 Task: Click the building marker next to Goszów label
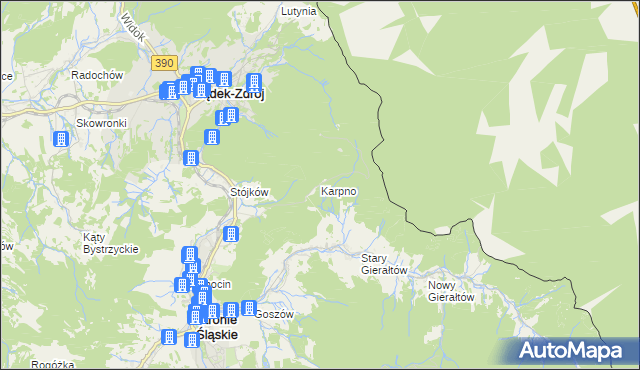tap(249, 308)
